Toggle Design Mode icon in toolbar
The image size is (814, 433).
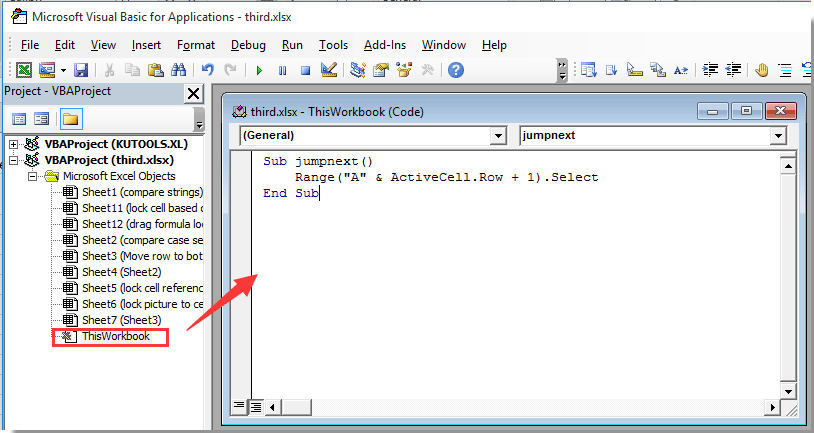click(329, 70)
